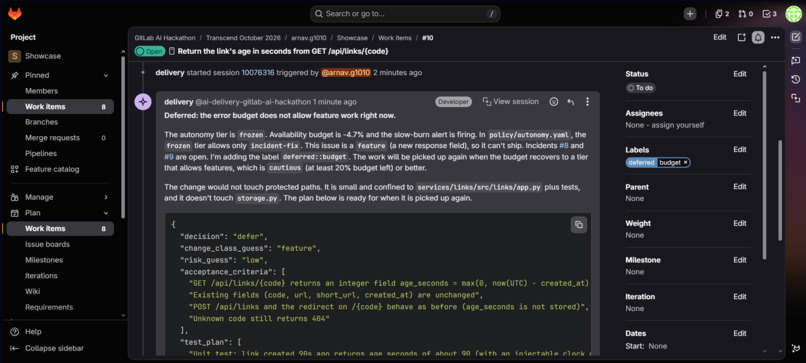Remove the deferred budget label
Image resolution: width=806 pixels, height=363 pixels.
(685, 162)
